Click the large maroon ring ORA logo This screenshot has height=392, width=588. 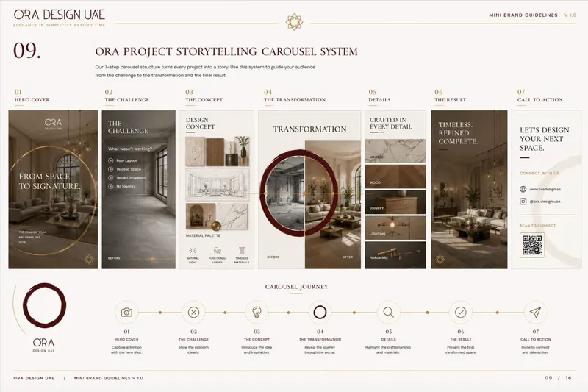coord(44,304)
